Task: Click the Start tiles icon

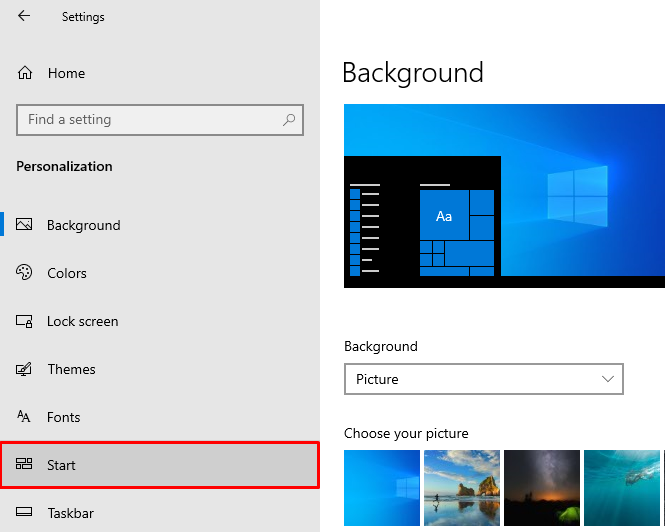Action: pos(24,464)
